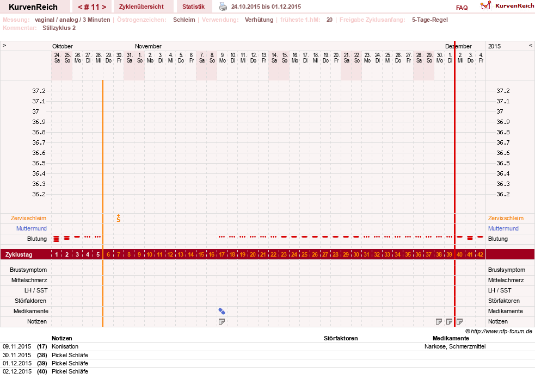Open the note icon on cycle day 17

tap(222, 321)
